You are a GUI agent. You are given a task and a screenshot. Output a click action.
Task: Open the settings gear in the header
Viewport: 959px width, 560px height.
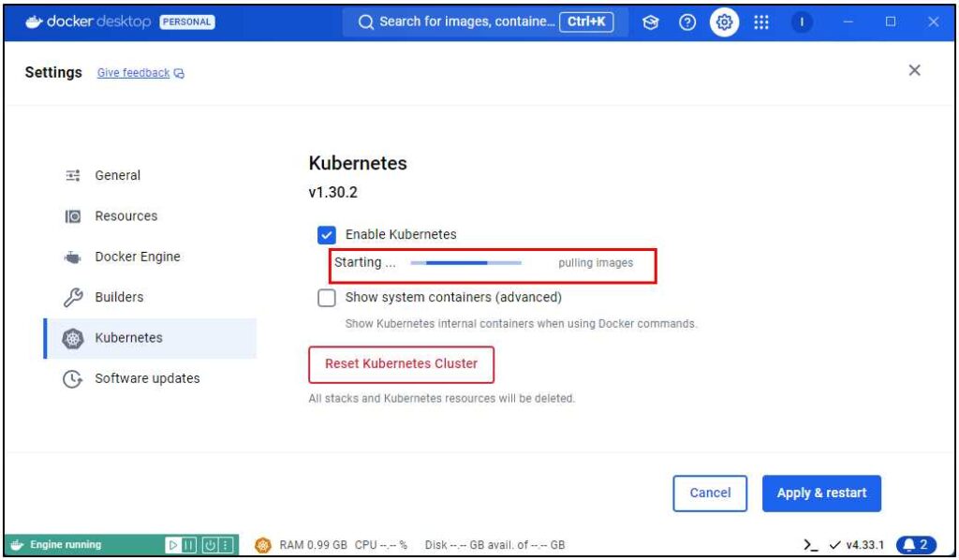pos(723,22)
